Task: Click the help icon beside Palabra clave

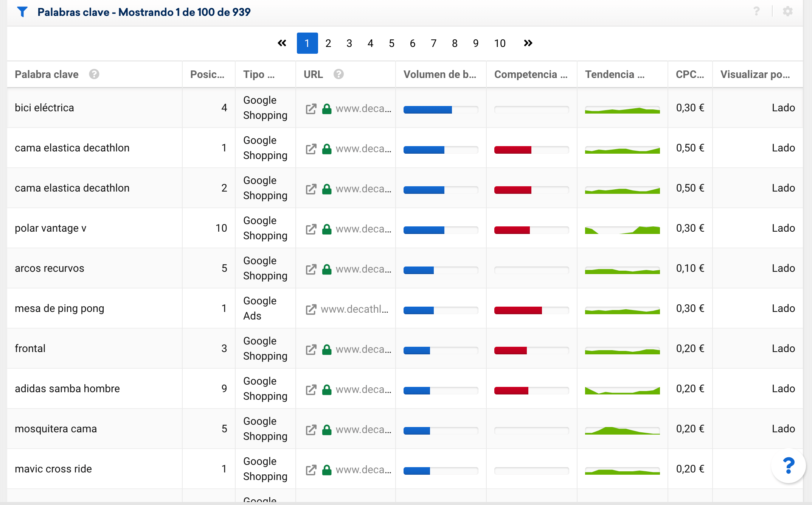Action: coord(94,74)
